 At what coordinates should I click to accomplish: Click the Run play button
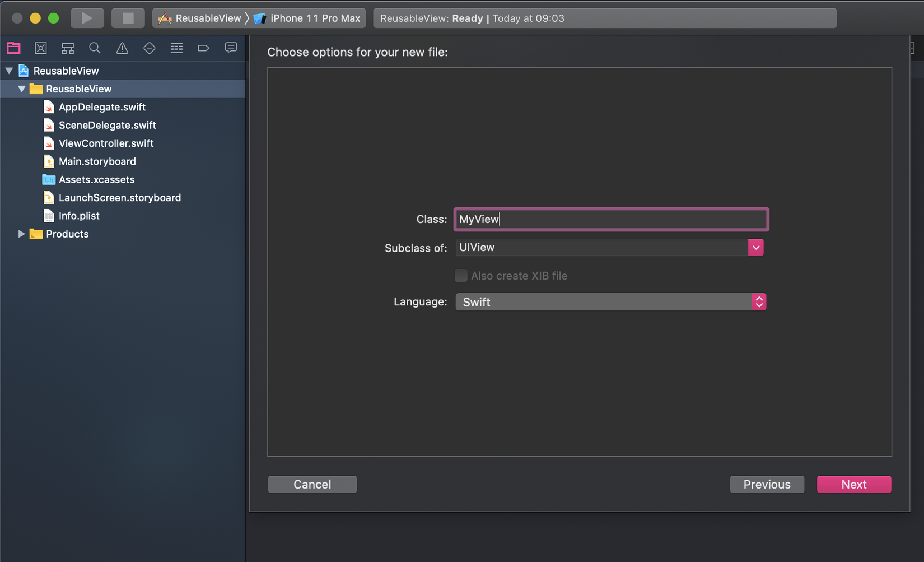tap(87, 18)
